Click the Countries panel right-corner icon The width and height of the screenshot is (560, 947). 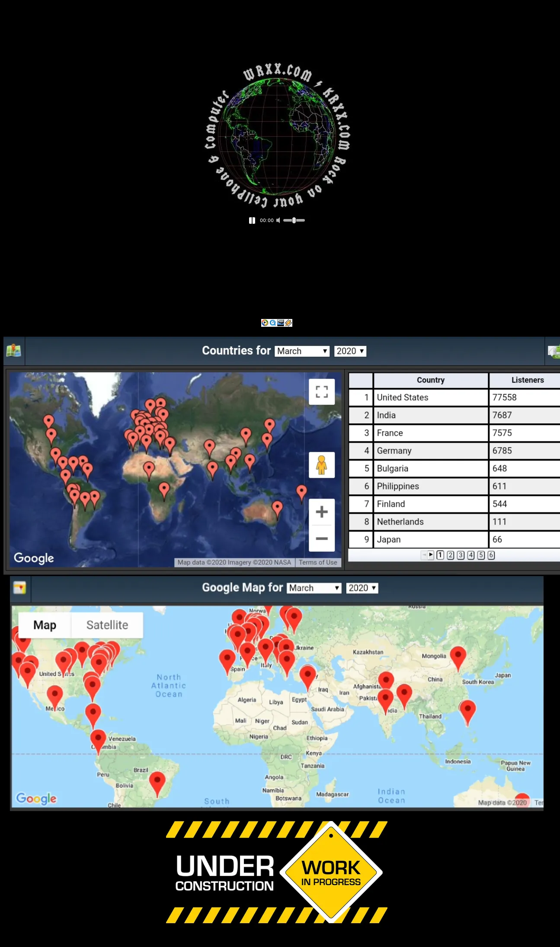(x=554, y=351)
